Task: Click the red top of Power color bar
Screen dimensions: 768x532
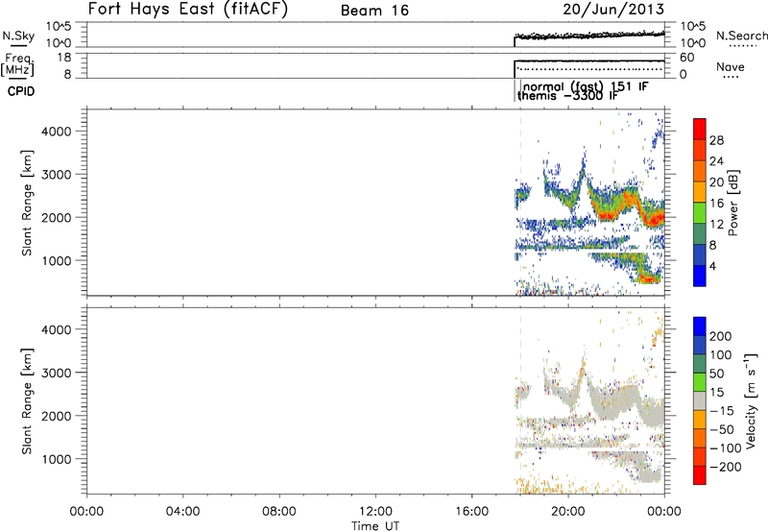Action: pyautogui.click(x=700, y=129)
